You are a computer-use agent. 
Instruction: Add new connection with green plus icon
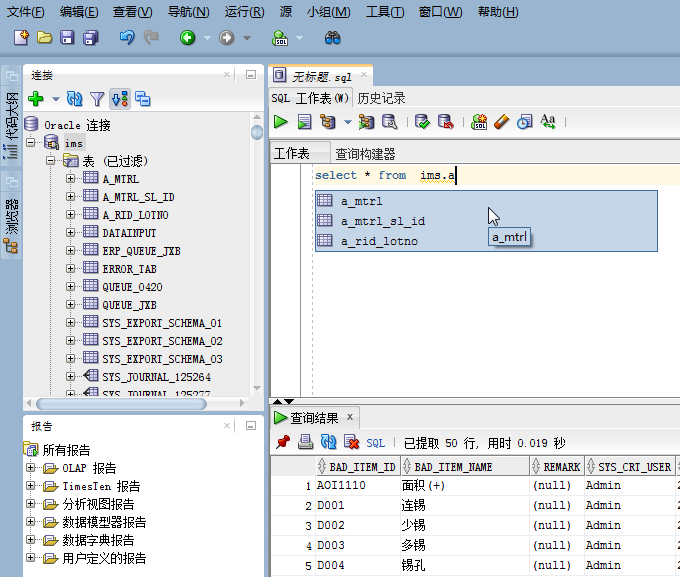(x=36, y=99)
